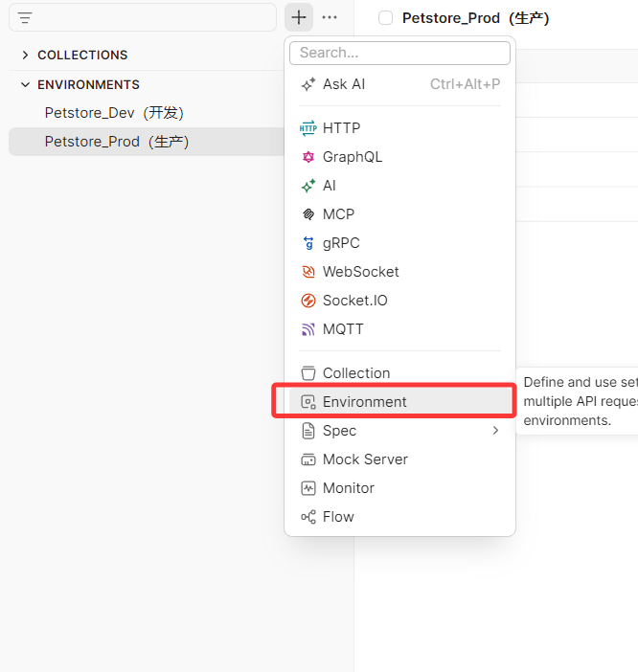This screenshot has width=638, height=672.
Task: Select the AI request option
Action: coord(399,186)
